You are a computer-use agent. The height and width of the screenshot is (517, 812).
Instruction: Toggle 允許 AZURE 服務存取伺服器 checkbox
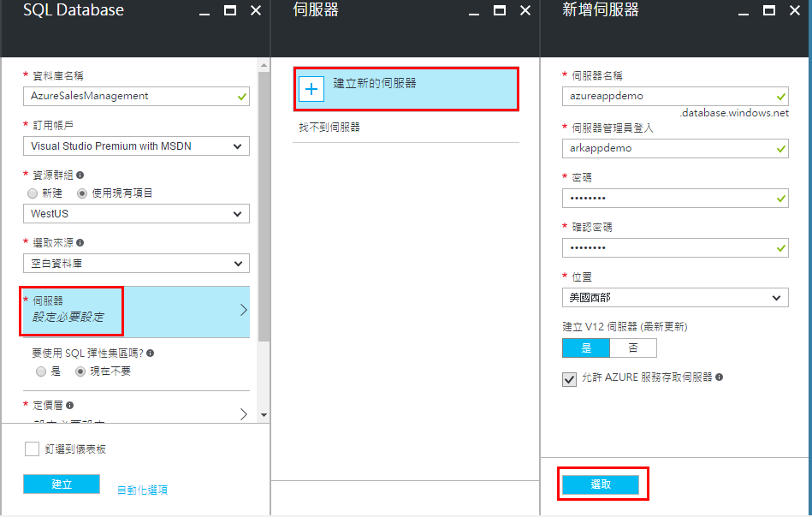pyautogui.click(x=569, y=379)
